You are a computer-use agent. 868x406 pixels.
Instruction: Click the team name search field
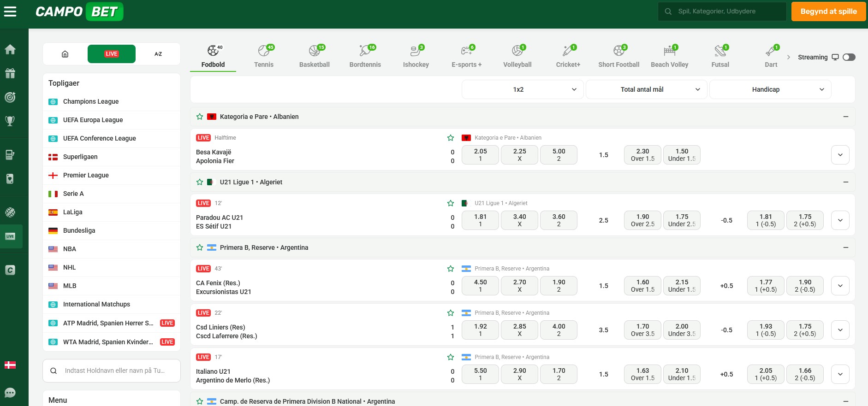(112, 371)
